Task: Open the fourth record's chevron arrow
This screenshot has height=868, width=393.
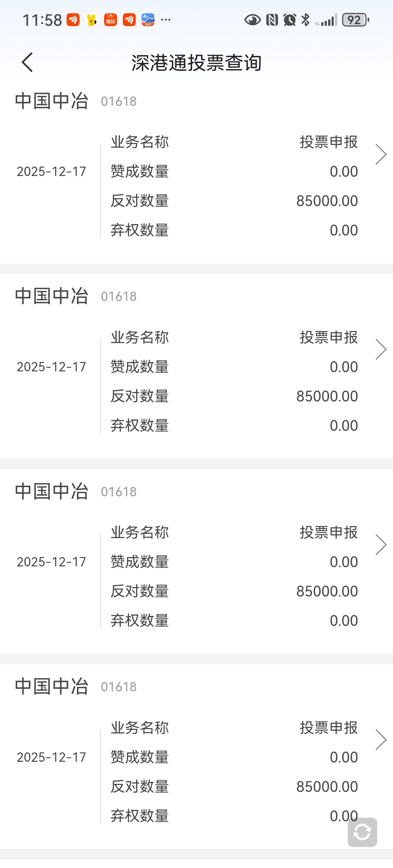Action: coord(380,739)
